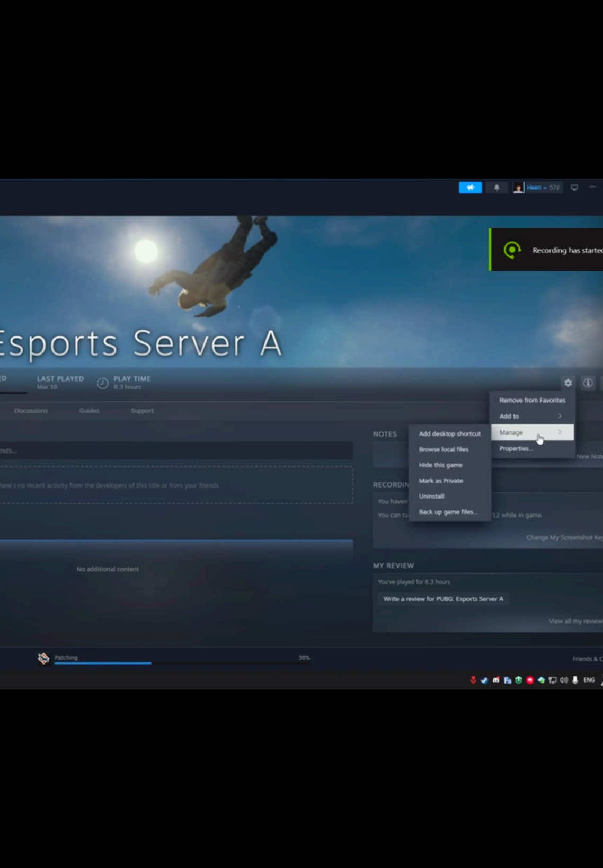603x868 pixels.
Task: Click the MY REVIEW heading
Action: [x=393, y=565]
